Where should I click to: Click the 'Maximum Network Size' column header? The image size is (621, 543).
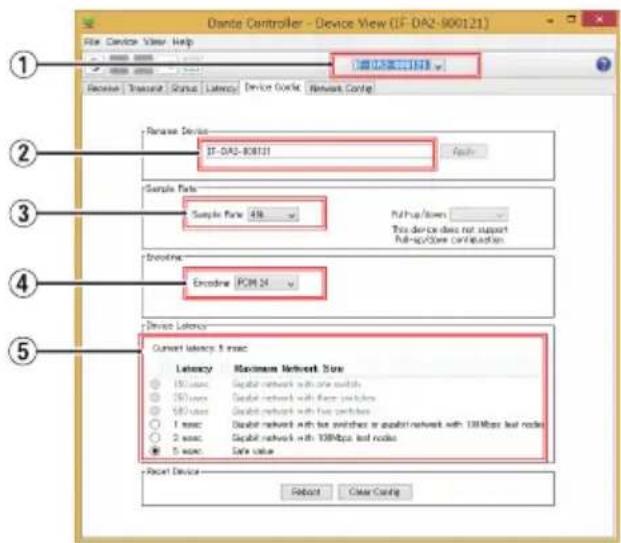coord(289,369)
